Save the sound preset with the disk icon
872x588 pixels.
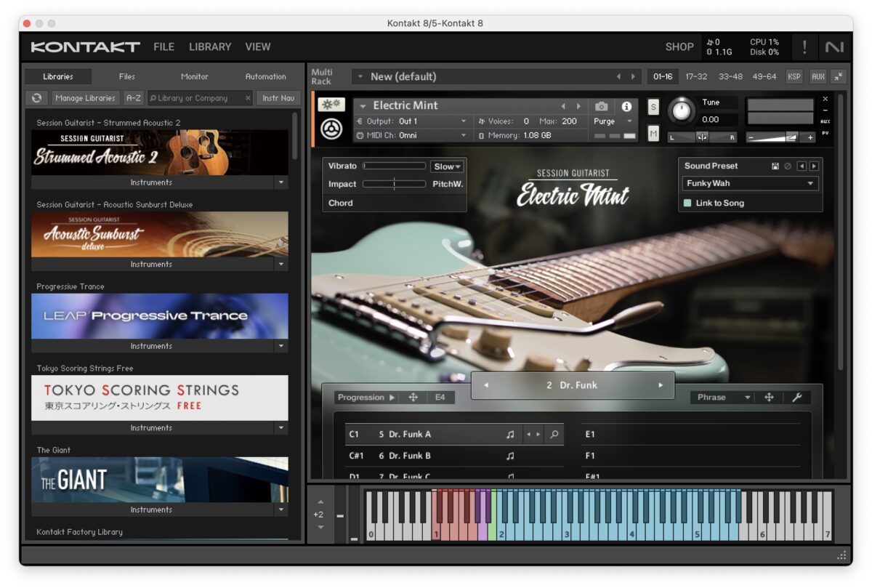click(775, 166)
